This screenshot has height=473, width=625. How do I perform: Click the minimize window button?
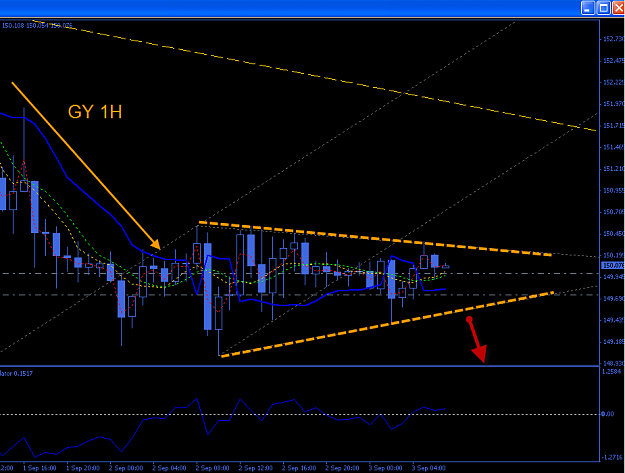[x=588, y=8]
